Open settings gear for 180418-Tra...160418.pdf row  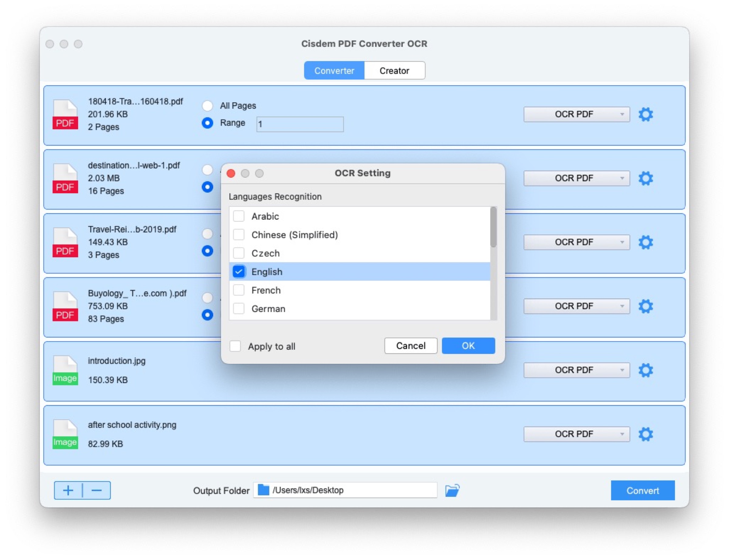(x=646, y=114)
